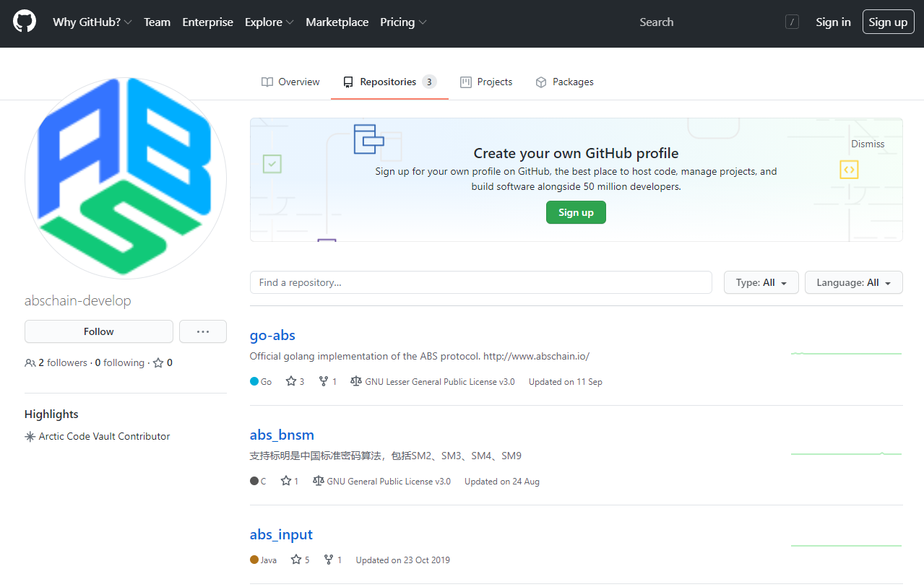Click the go-abs description text

(x=420, y=356)
